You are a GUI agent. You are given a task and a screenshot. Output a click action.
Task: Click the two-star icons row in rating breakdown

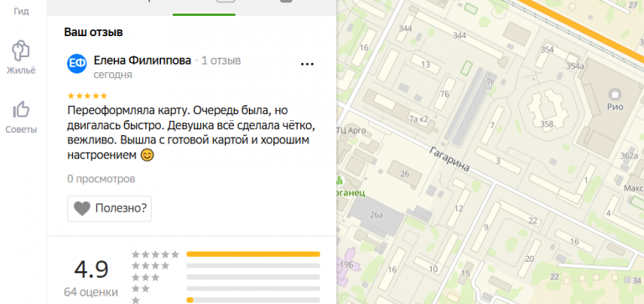click(x=141, y=289)
